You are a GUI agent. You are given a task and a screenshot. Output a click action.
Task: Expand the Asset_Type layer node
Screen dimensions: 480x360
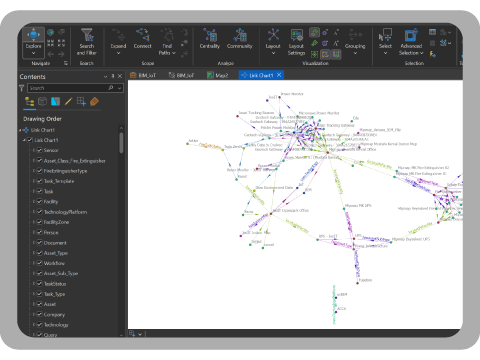click(x=34, y=253)
